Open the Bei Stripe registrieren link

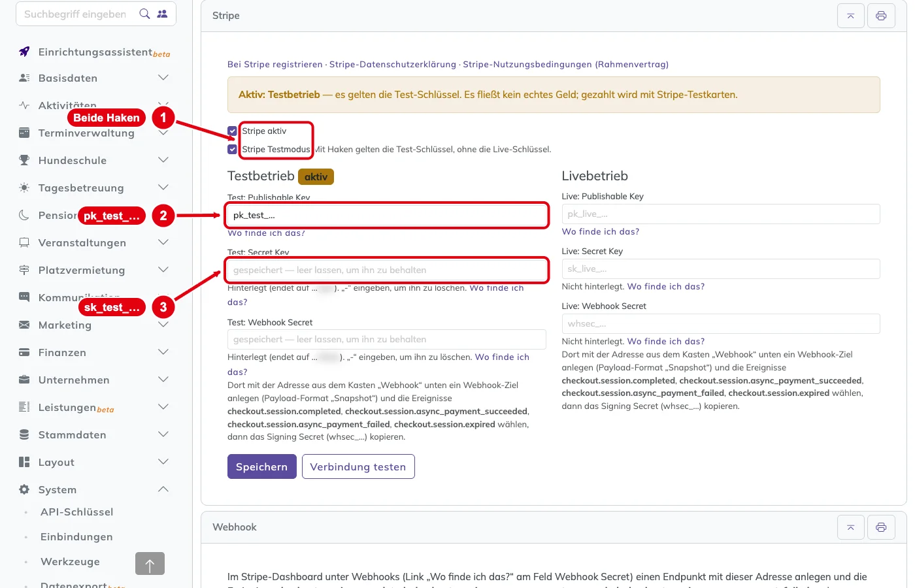point(275,64)
